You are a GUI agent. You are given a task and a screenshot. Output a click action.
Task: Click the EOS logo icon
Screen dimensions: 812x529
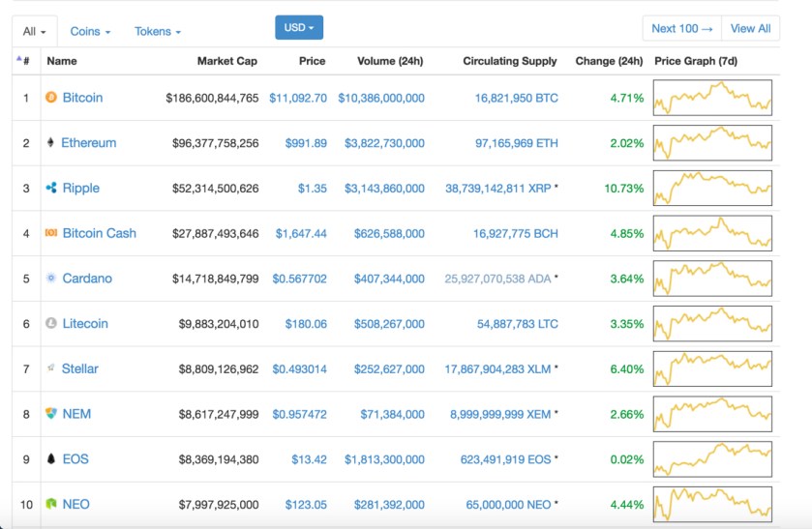coord(50,458)
